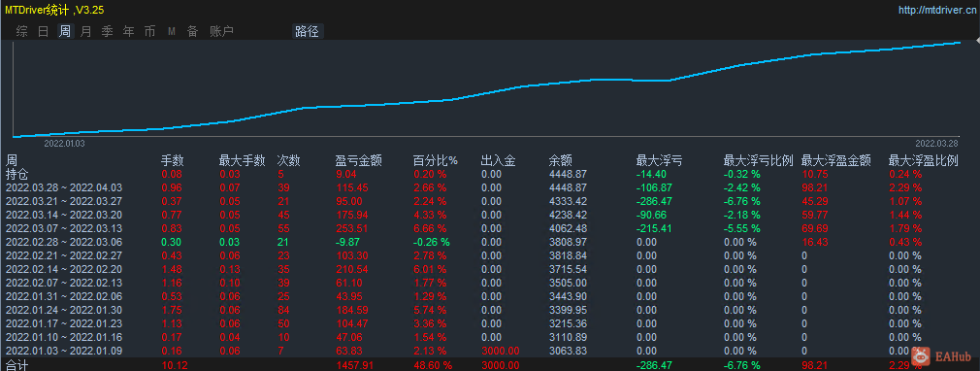Click the 253.51 profit amount

(352, 228)
